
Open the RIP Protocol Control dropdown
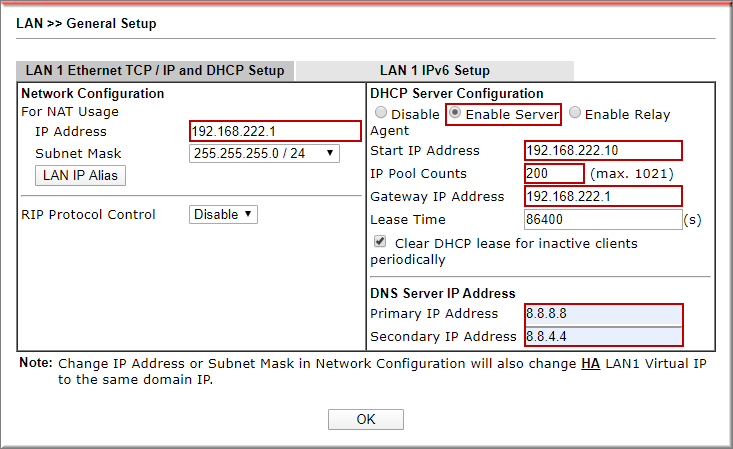[x=223, y=215]
